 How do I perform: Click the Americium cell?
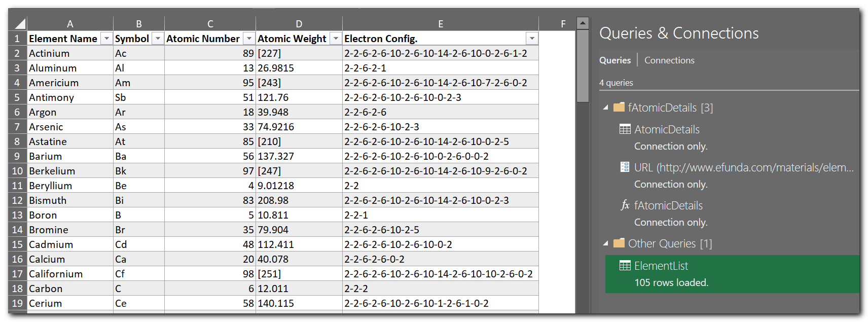click(x=70, y=83)
